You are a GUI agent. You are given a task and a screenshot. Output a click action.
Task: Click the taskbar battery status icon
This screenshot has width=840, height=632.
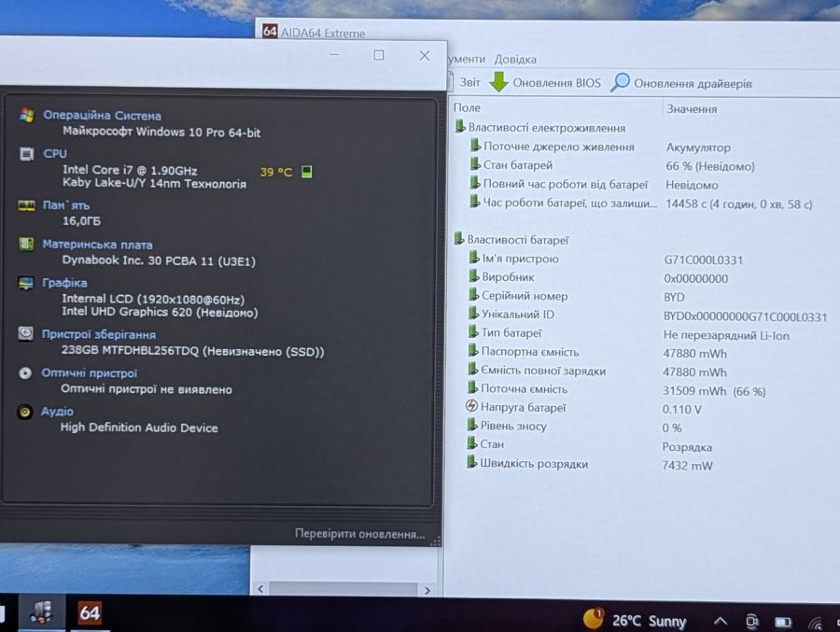tap(783, 623)
